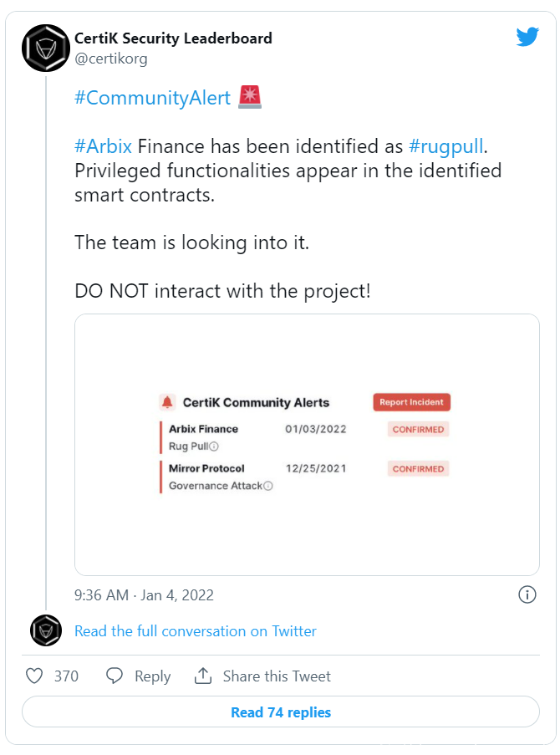Screen dimensions: 560x755
Task: Click the Share this Tweet label
Action: [277, 676]
